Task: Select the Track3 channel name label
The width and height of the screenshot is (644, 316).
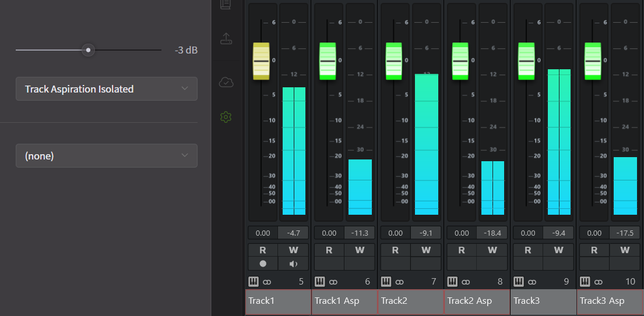Action: pyautogui.click(x=543, y=301)
